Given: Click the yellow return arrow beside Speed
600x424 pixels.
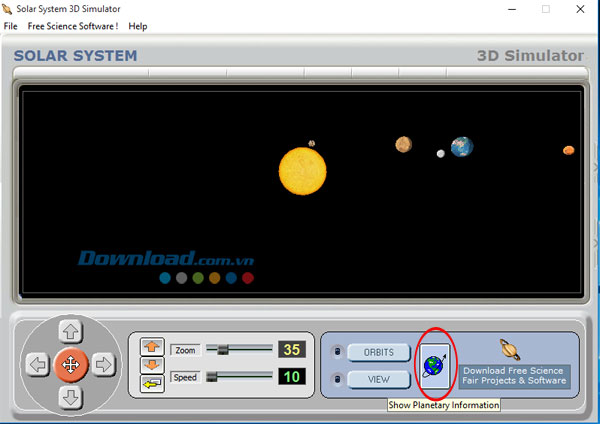Looking at the screenshot, I should (x=152, y=384).
